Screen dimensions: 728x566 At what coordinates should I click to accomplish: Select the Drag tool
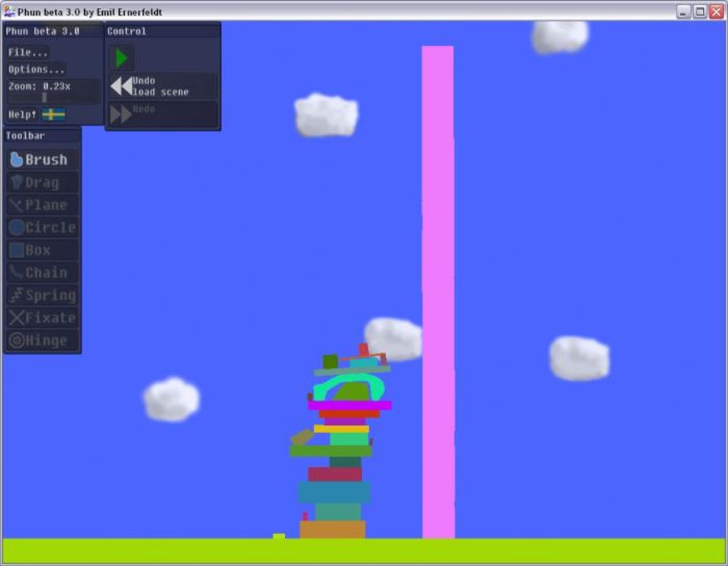[x=43, y=183]
